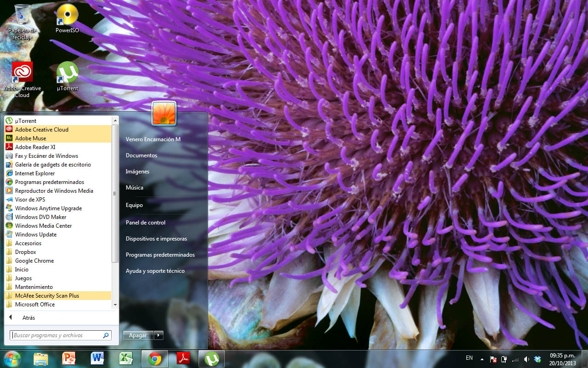Open the Adobe Creative Cloud desktop shortcut
Screen dimensions: 588x368
[x=22, y=80]
